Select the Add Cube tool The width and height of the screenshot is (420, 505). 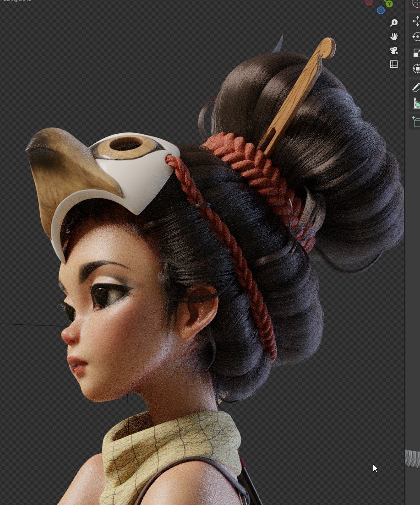click(x=416, y=122)
